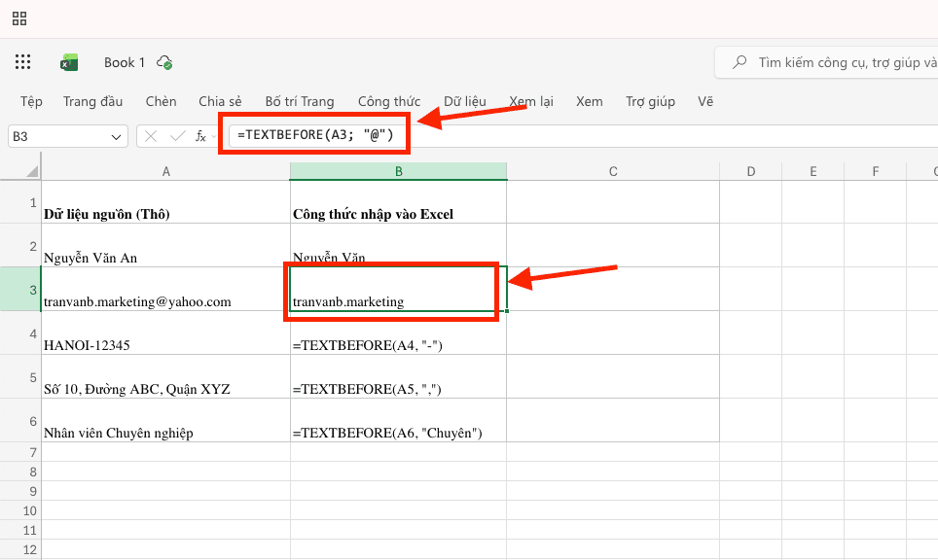Open the insert function fx icon

point(201,136)
